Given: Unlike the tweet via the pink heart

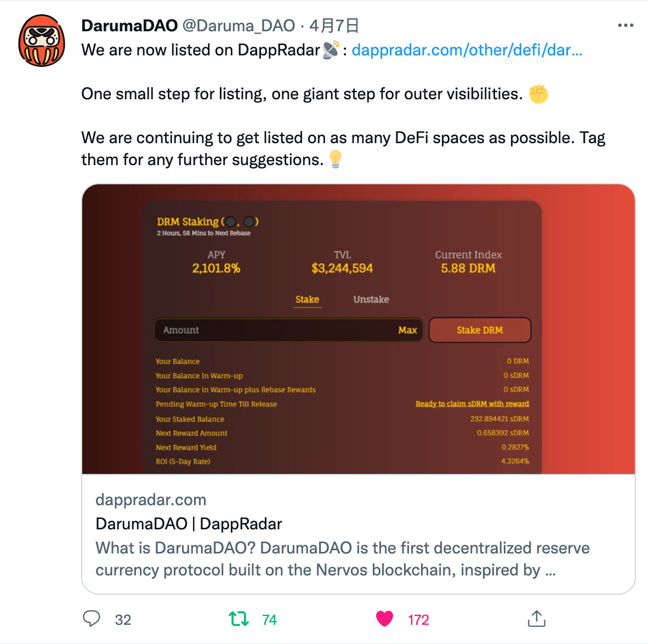Looking at the screenshot, I should 384,619.
